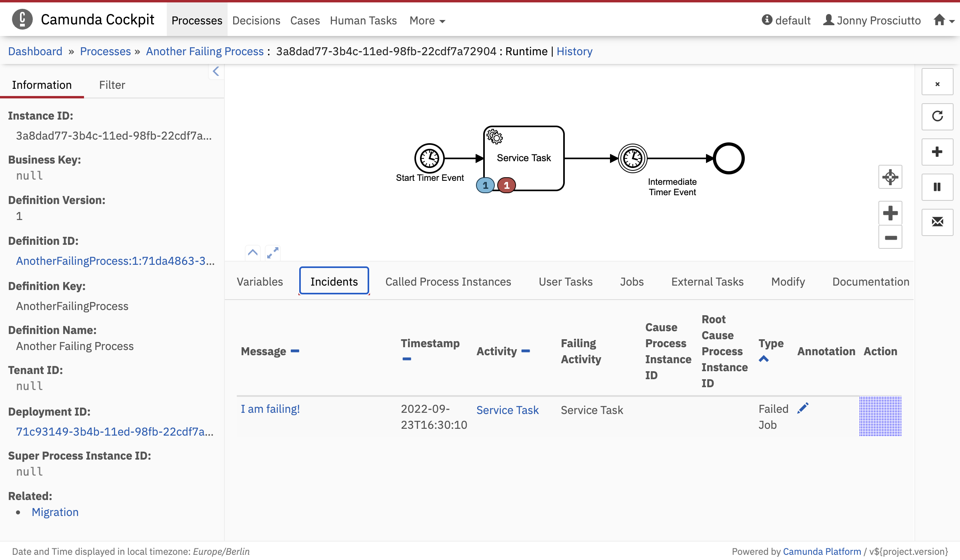Click the 2022-09-23T16:30:10 timestamp cell

(x=434, y=417)
